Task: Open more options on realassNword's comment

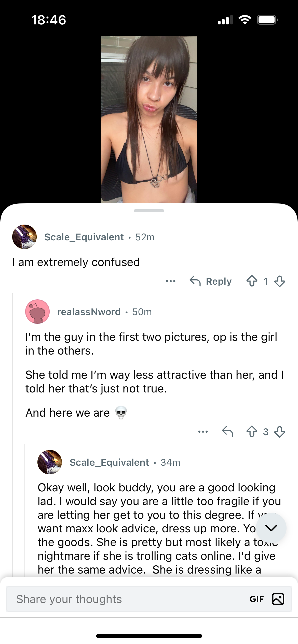Action: click(x=203, y=431)
